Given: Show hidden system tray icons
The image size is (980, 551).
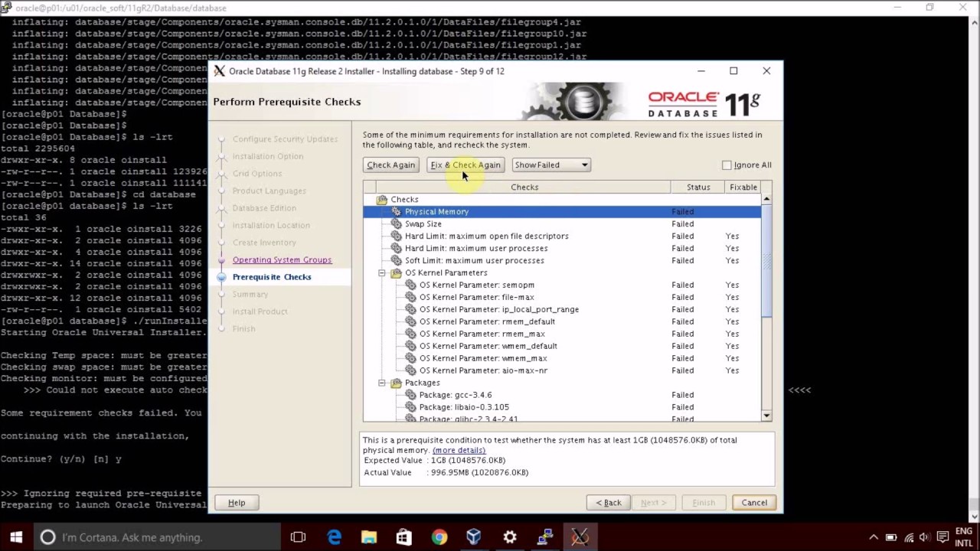Looking at the screenshot, I should tap(873, 537).
